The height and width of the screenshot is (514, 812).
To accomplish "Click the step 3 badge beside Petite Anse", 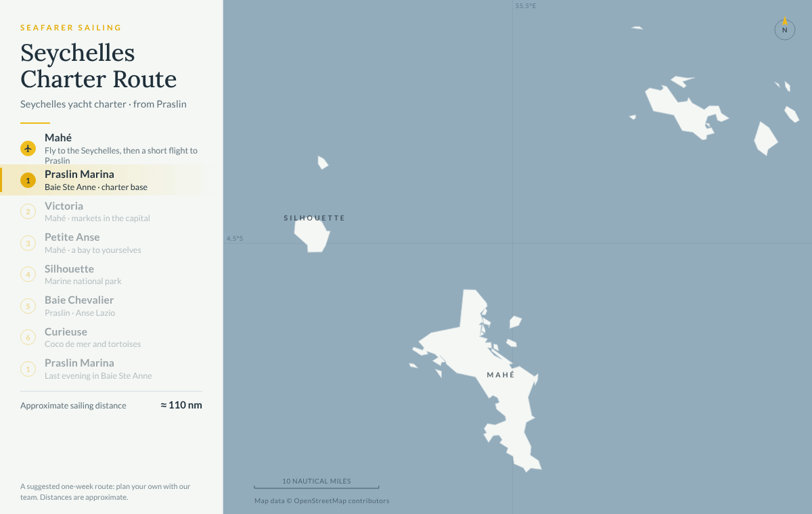I will click(28, 243).
